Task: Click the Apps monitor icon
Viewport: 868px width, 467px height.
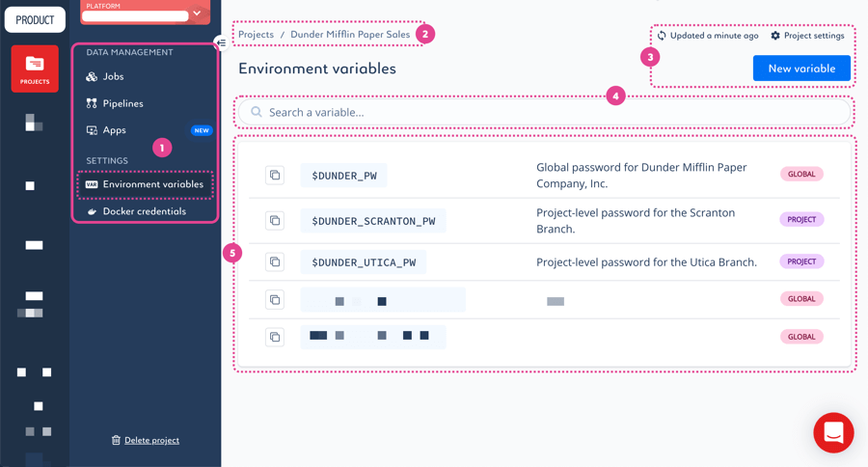Action: pos(92,130)
